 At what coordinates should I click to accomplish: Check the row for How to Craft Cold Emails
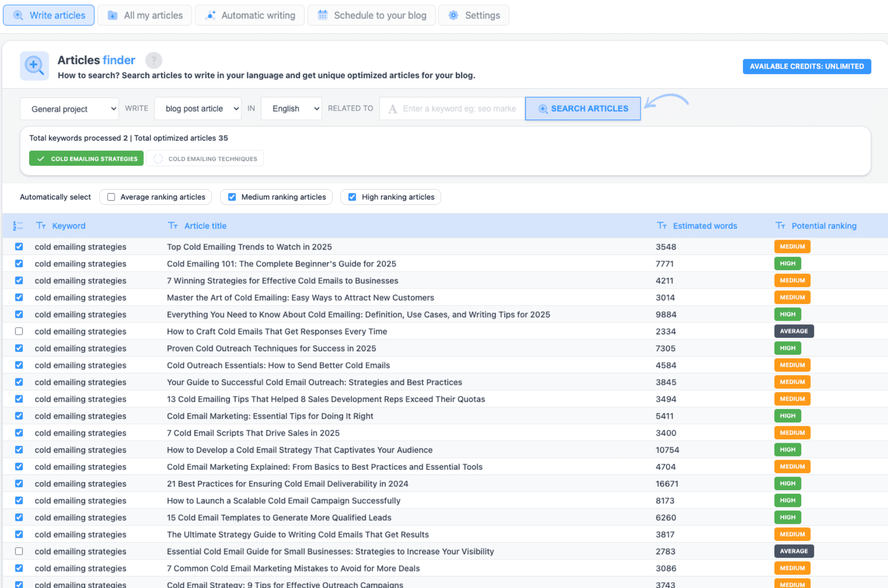pyautogui.click(x=18, y=331)
